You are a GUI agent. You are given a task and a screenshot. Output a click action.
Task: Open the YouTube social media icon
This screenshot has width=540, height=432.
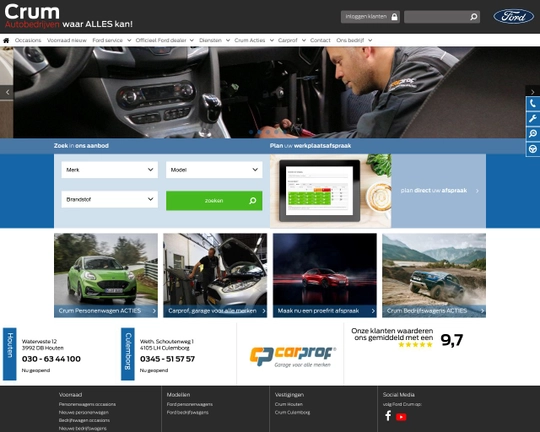tap(401, 417)
